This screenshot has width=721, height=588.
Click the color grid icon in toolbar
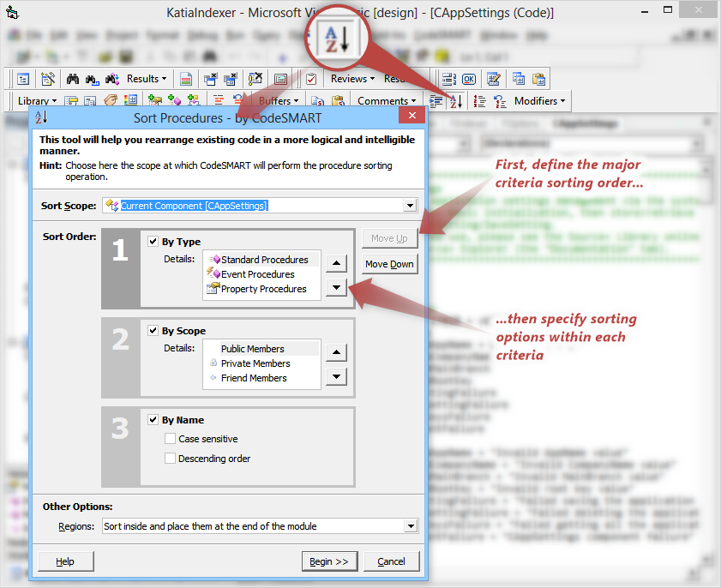(131, 100)
